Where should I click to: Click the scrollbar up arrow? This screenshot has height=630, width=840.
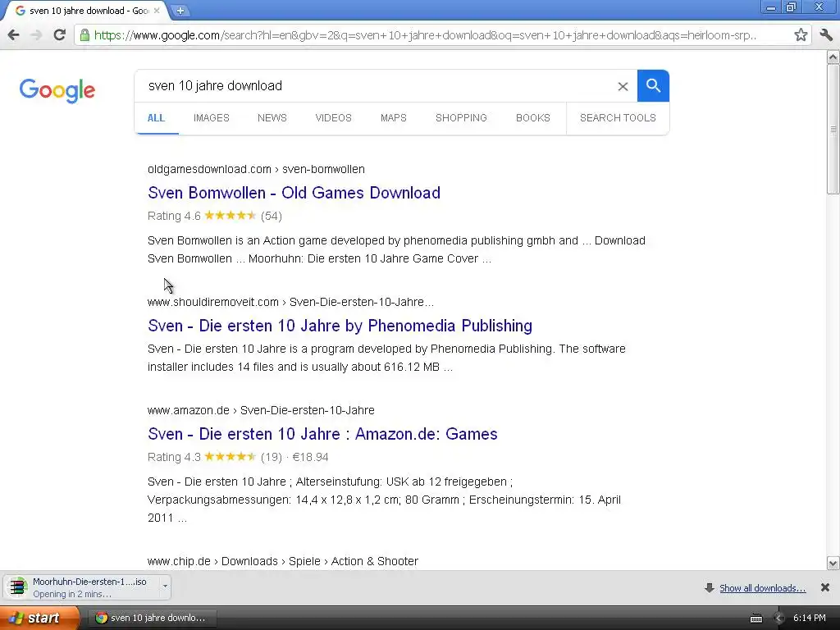pos(833,57)
